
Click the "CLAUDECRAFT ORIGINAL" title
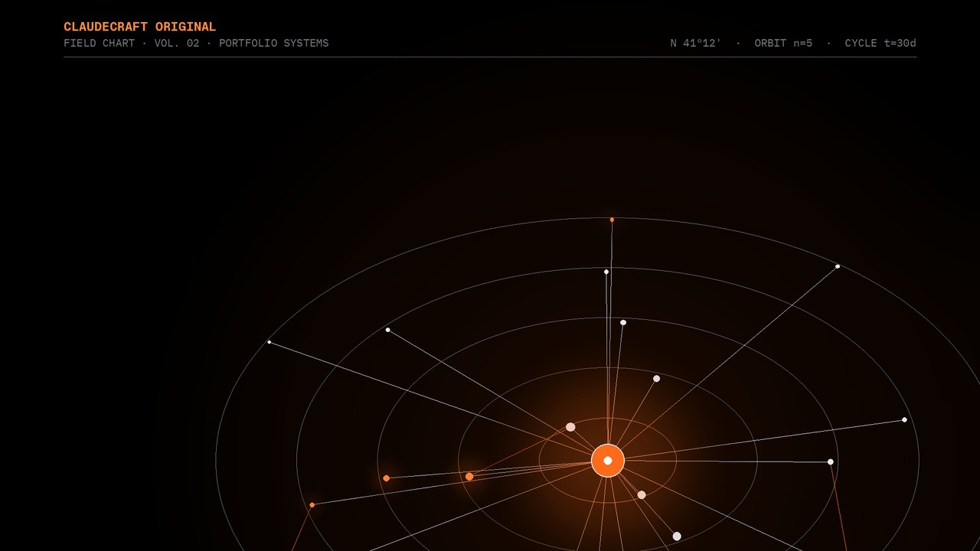tap(140, 27)
